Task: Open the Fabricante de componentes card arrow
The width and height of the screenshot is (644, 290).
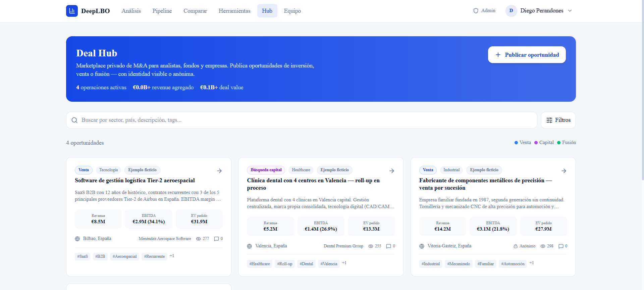Action: pos(564,171)
